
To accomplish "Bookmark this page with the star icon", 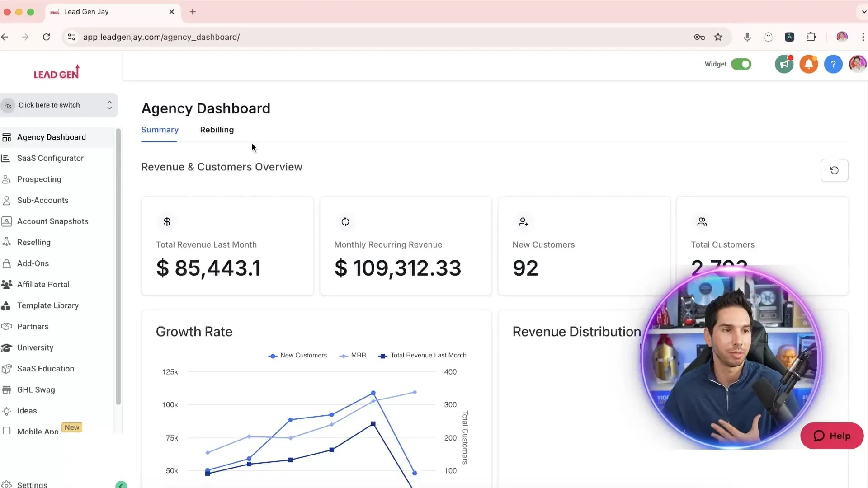I will [718, 37].
